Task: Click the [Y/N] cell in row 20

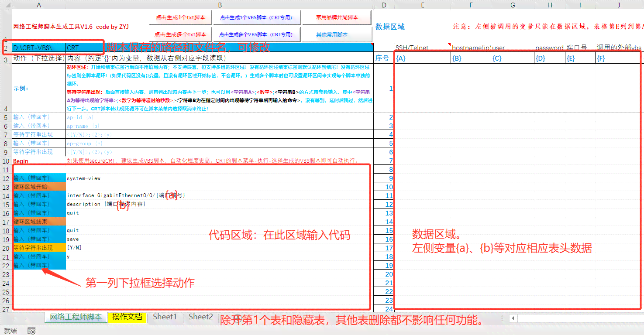Action: [x=220, y=248]
